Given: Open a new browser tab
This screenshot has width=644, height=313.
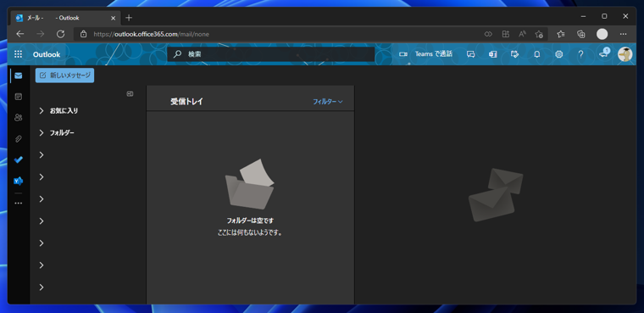Looking at the screenshot, I should pyautogui.click(x=129, y=18).
